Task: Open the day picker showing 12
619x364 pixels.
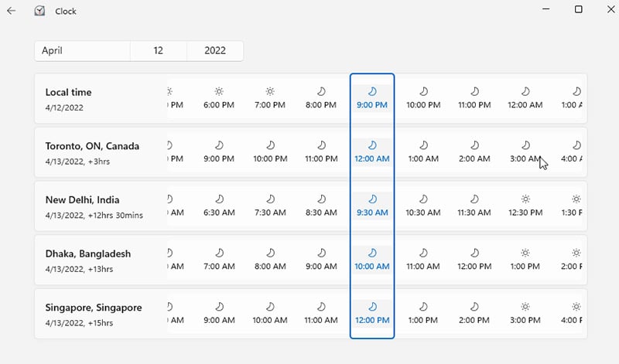Action: [159, 51]
